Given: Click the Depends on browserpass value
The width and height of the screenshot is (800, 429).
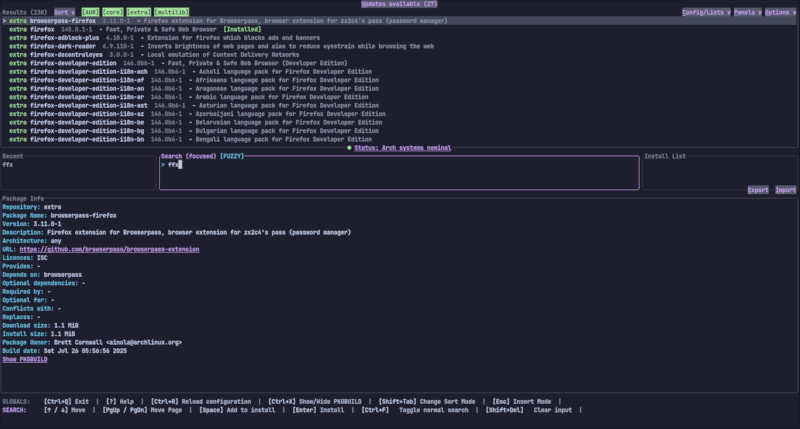Looking at the screenshot, I should click(x=62, y=274).
